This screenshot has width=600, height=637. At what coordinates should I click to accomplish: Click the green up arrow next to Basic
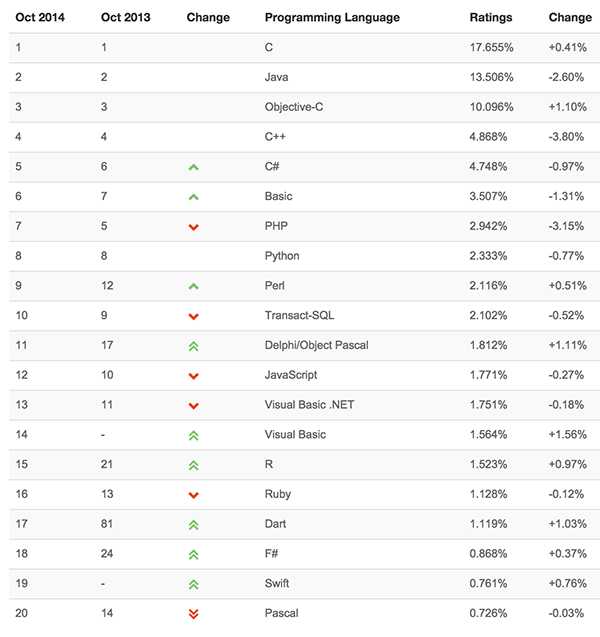click(194, 197)
